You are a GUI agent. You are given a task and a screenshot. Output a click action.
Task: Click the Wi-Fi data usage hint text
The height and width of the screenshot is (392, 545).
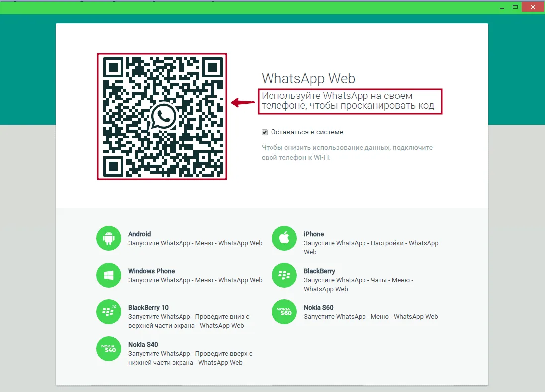coord(347,152)
